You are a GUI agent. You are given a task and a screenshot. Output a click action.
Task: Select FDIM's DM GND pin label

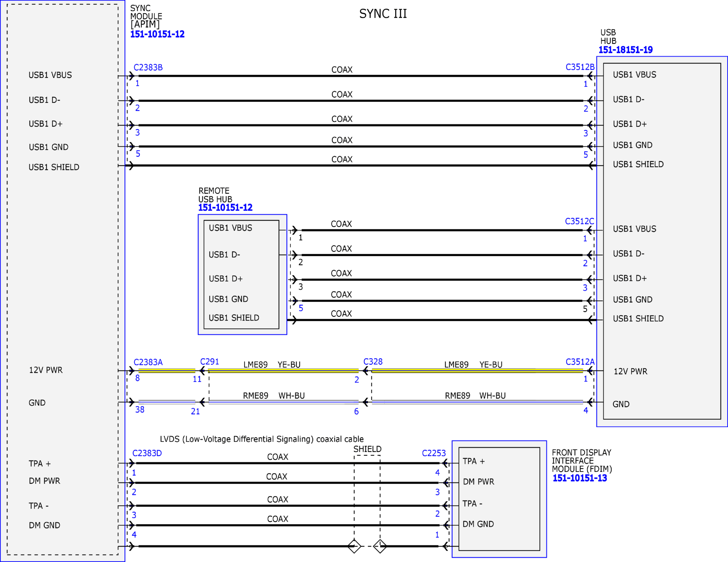[478, 524]
